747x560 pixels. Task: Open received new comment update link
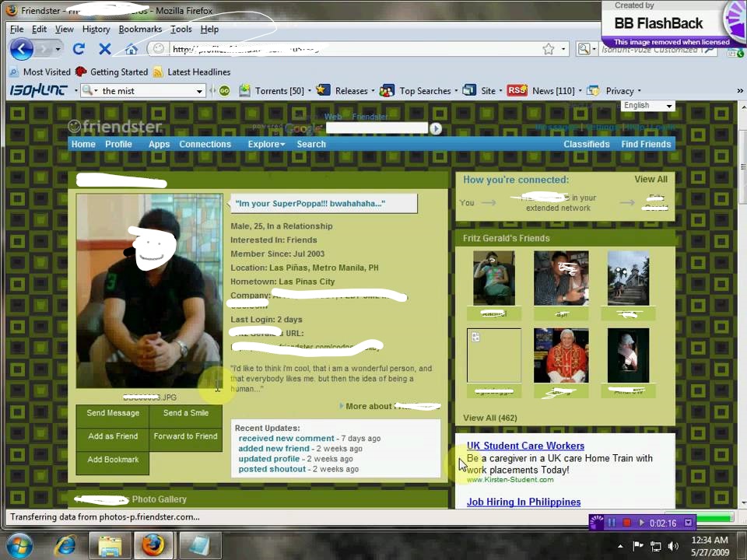click(286, 438)
